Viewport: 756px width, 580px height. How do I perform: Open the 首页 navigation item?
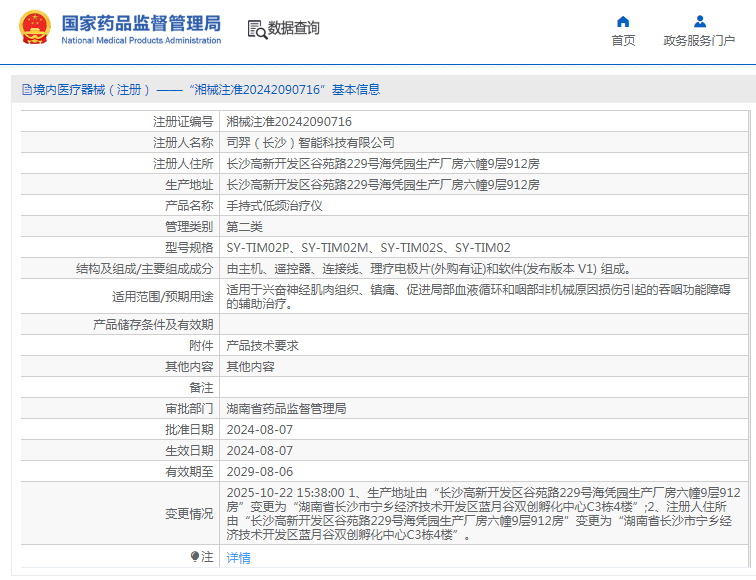(x=623, y=40)
